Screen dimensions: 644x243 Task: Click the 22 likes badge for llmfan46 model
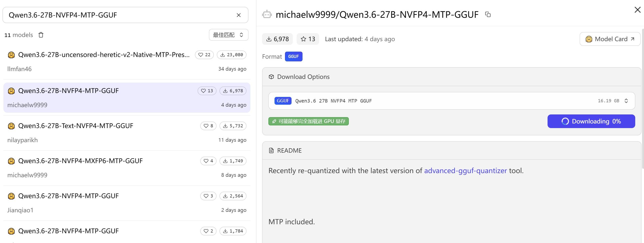(x=204, y=55)
